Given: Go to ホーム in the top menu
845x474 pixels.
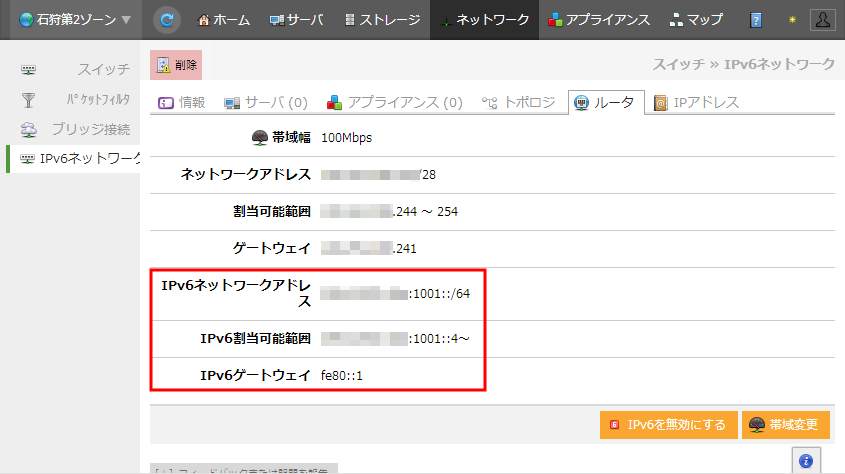Looking at the screenshot, I should 224,20.
